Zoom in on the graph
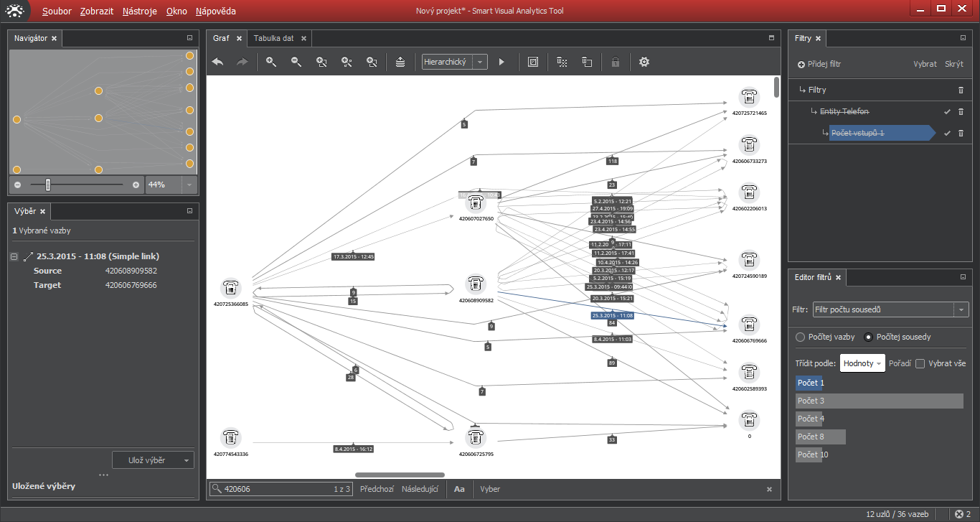The image size is (980, 522). (271, 62)
